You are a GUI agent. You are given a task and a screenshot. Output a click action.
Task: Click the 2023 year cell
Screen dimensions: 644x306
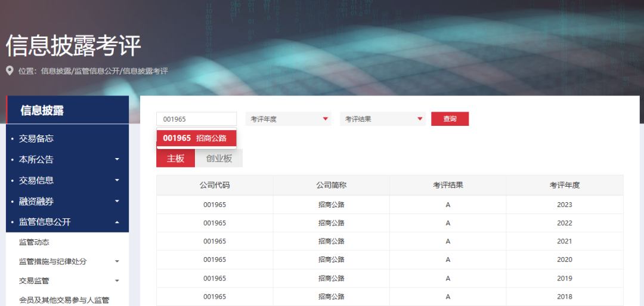tap(565, 205)
